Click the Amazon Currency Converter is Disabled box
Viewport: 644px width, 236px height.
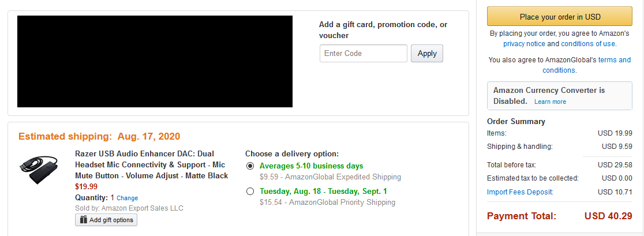pyautogui.click(x=560, y=96)
